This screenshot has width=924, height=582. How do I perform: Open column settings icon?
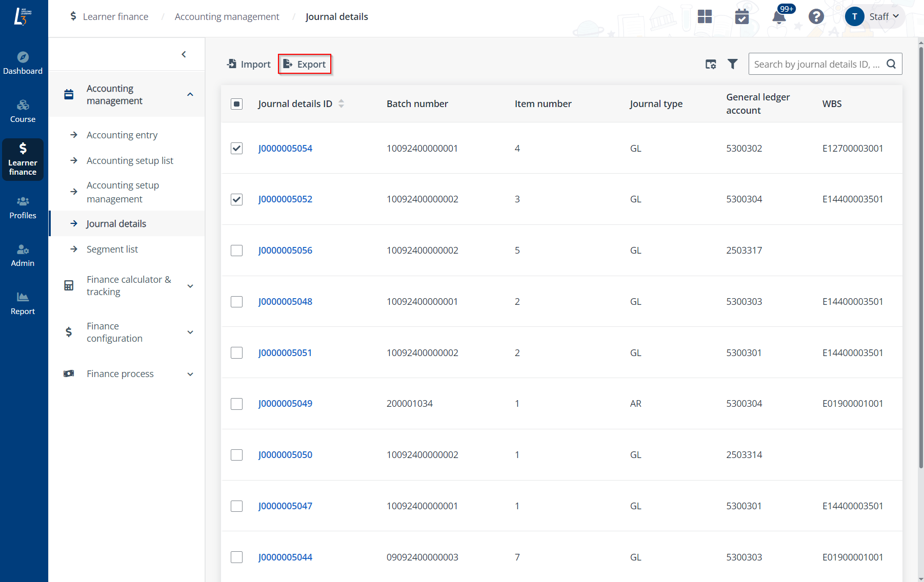(x=711, y=64)
